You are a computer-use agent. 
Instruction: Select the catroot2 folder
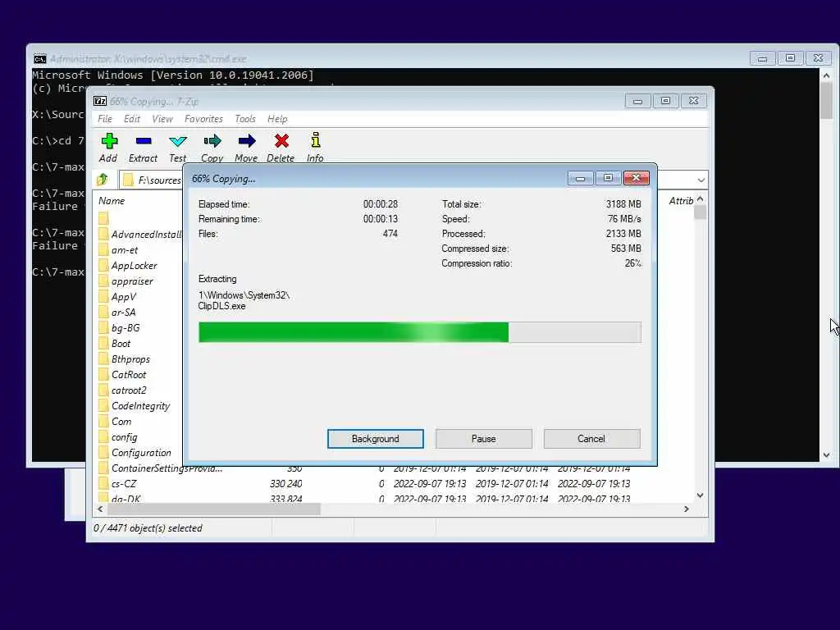pos(129,390)
